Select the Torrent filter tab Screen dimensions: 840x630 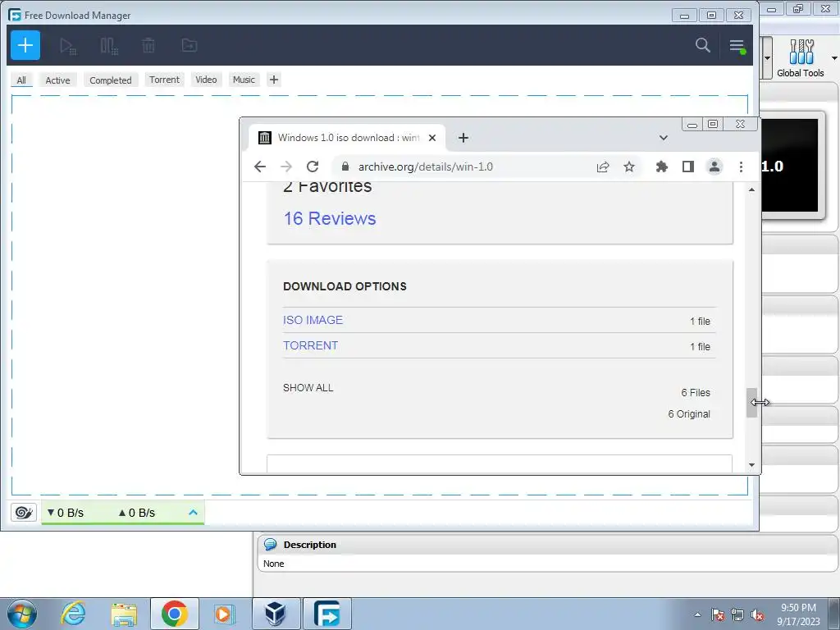(164, 80)
